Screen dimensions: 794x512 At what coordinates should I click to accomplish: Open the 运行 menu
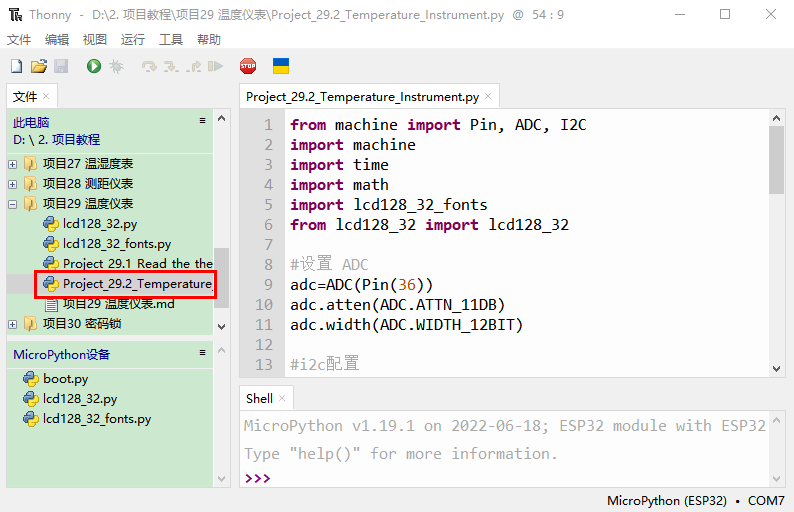tap(132, 40)
